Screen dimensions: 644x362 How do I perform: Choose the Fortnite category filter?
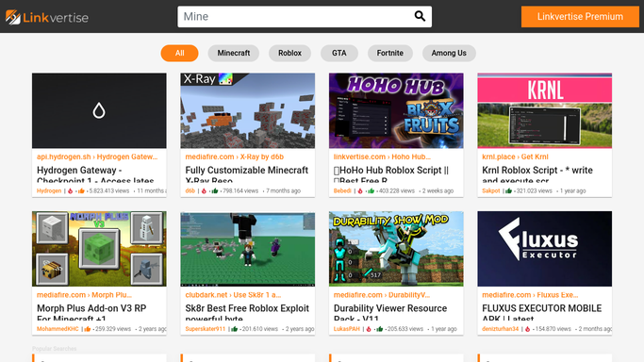(x=389, y=53)
